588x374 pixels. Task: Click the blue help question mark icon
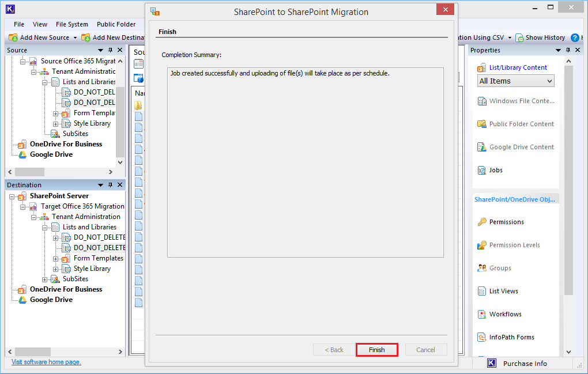(575, 37)
